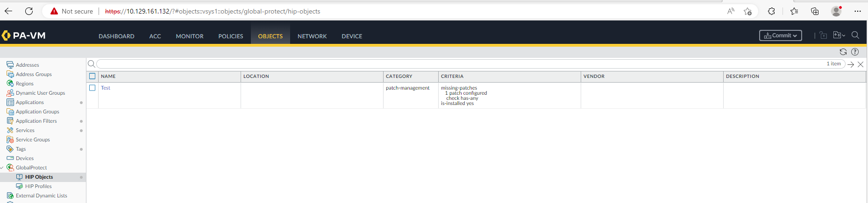Viewport: 868px width, 203px height.
Task: Click the PA-VM logo
Action: pyautogui.click(x=24, y=35)
